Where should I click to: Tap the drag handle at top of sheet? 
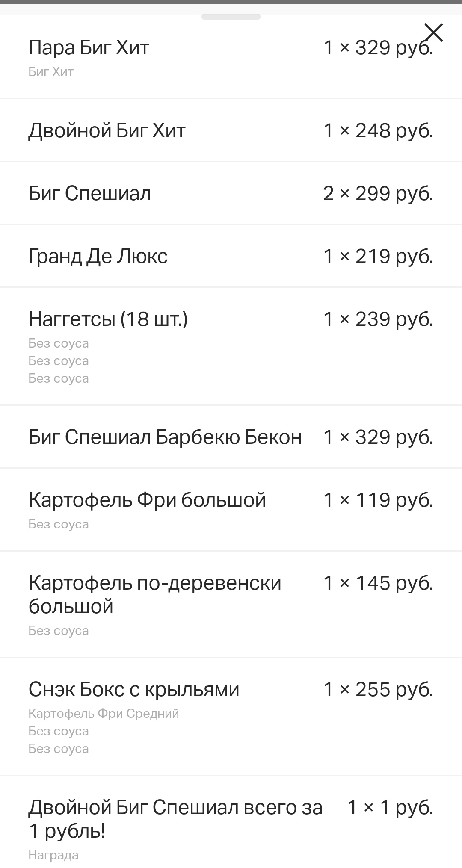231,17
